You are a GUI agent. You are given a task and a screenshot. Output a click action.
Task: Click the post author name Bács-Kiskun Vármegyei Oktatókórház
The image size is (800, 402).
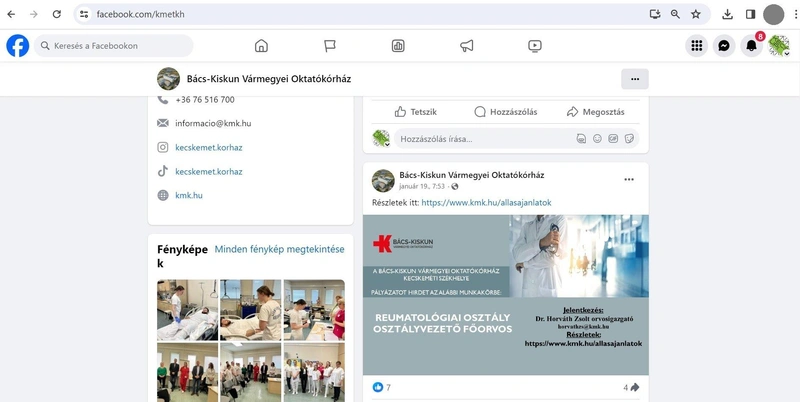[x=472, y=175]
